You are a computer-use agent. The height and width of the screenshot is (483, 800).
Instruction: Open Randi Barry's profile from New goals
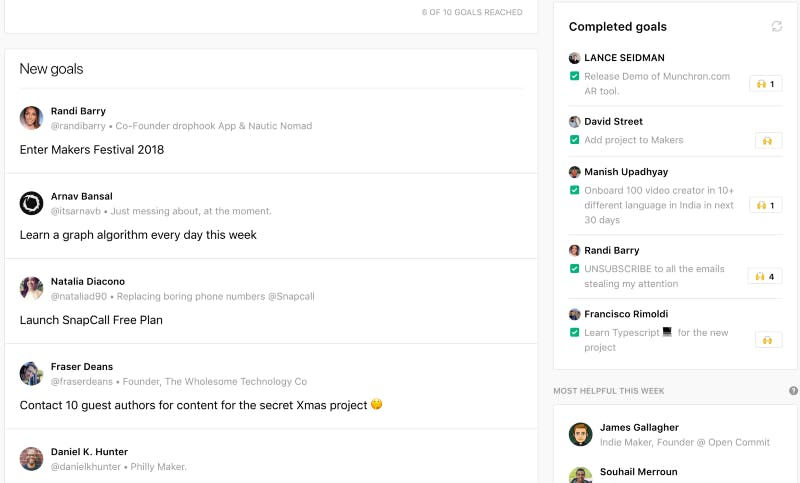78,111
